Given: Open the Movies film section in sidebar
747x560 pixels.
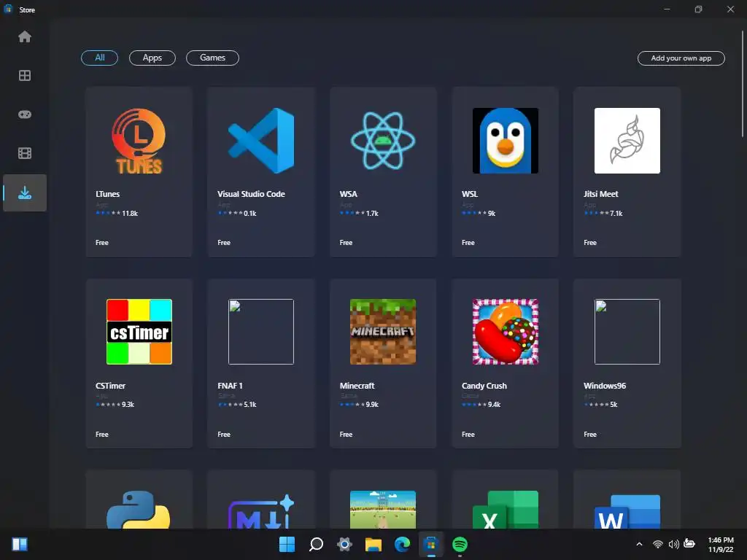Looking at the screenshot, I should (25, 153).
